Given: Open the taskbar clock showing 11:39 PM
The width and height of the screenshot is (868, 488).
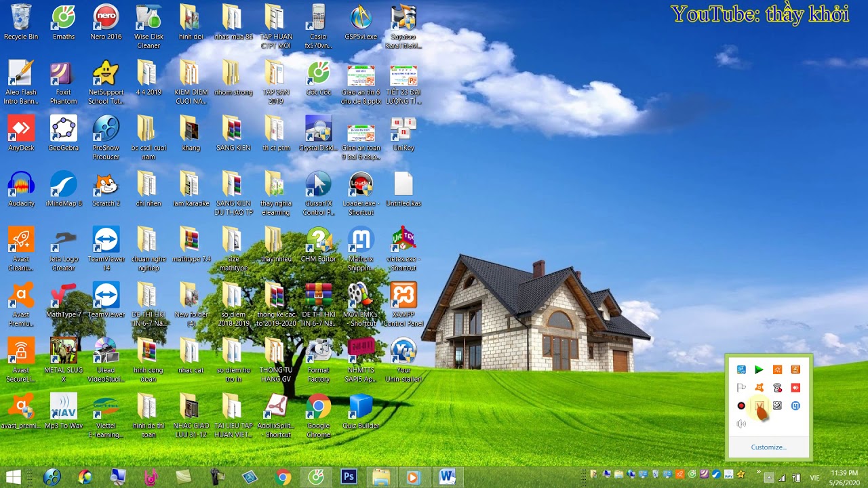Looking at the screenshot, I should (844, 477).
